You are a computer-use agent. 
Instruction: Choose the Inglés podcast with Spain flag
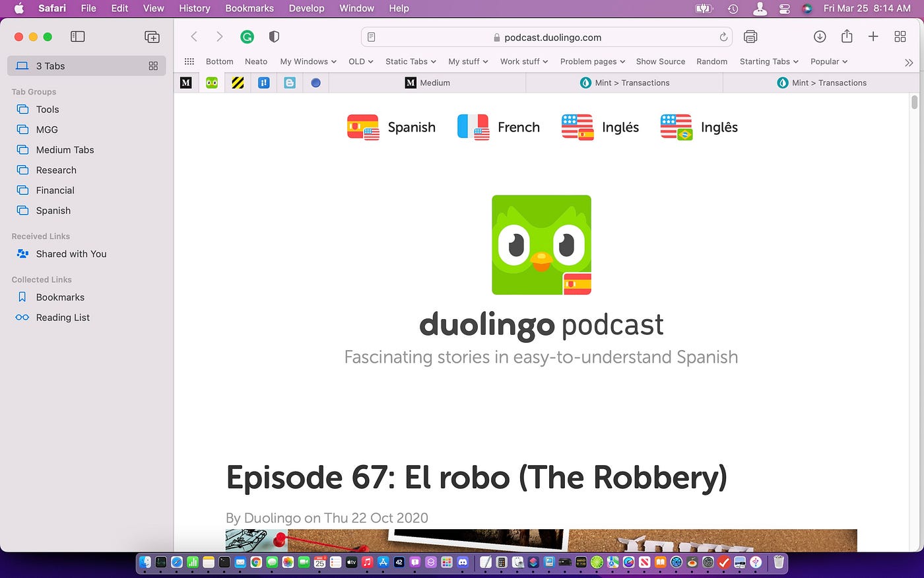tap(600, 127)
